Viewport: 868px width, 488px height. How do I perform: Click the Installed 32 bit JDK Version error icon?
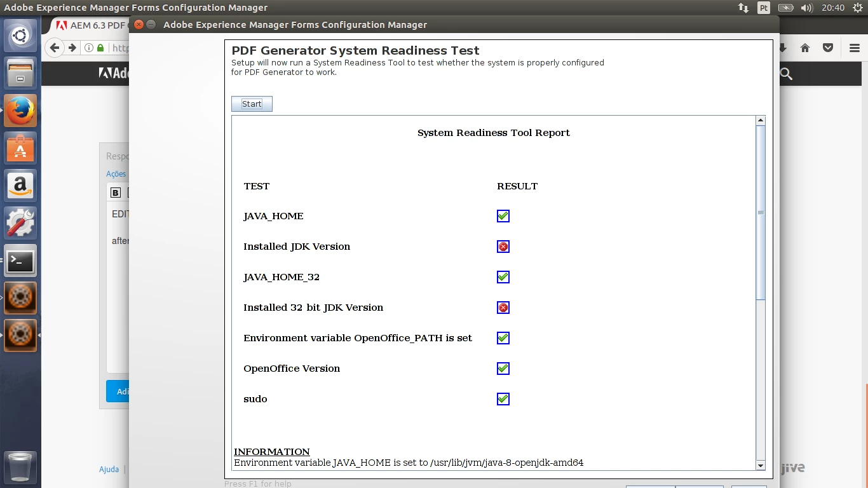coord(503,308)
